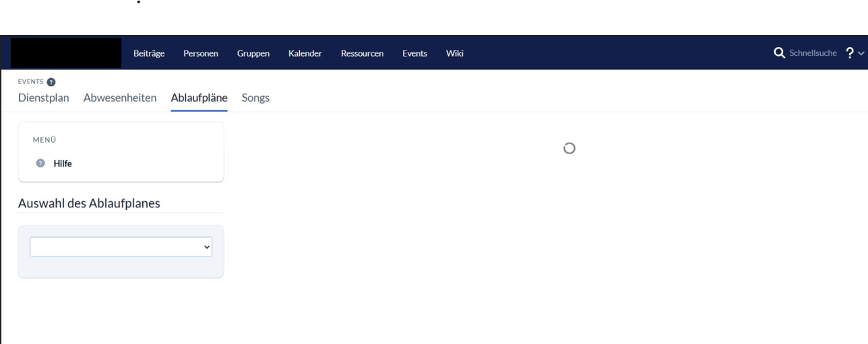
Task: Click the 'Auswahl des Ablaufplanes' heading text
Action: (89, 203)
